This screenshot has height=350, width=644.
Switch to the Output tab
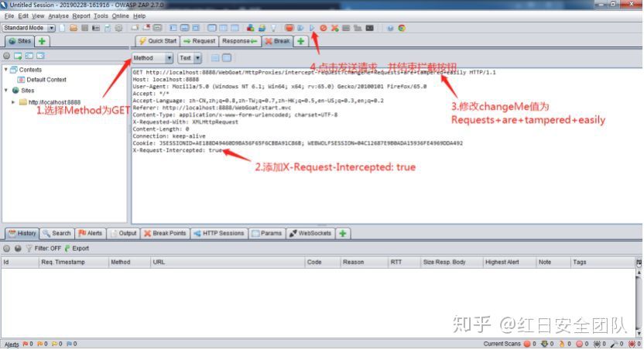coord(123,233)
